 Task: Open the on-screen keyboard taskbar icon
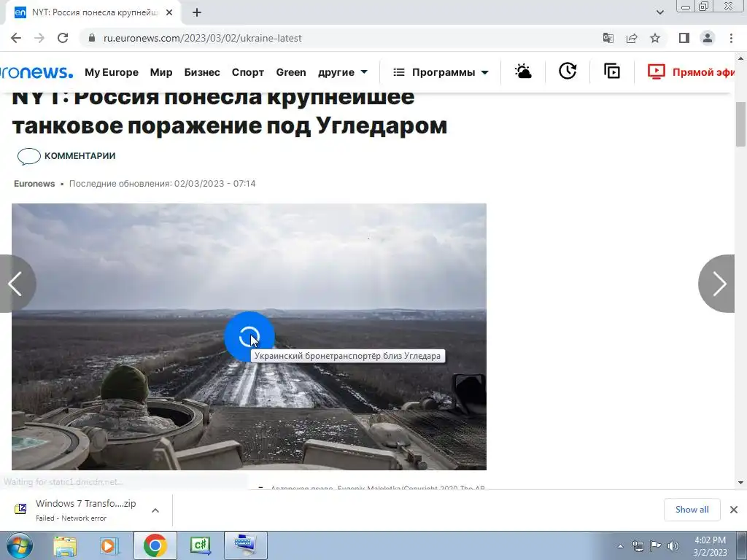tap(246, 545)
